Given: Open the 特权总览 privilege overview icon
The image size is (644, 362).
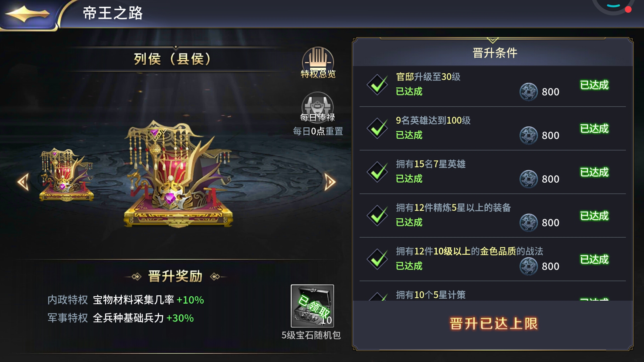Looking at the screenshot, I should pyautogui.click(x=318, y=63).
